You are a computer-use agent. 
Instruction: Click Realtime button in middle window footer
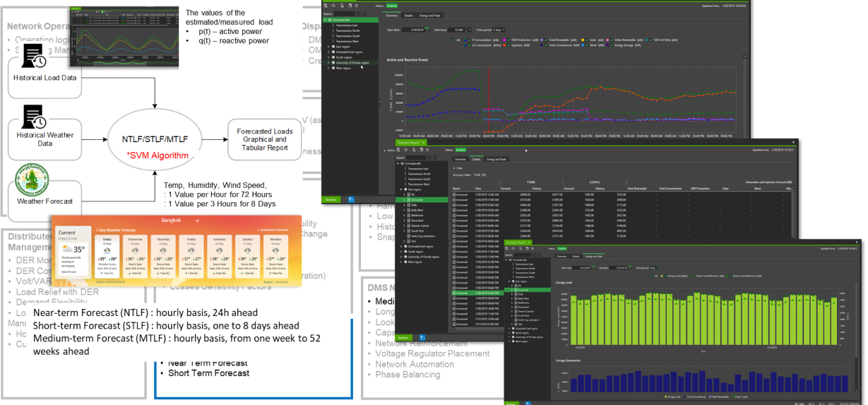click(404, 338)
